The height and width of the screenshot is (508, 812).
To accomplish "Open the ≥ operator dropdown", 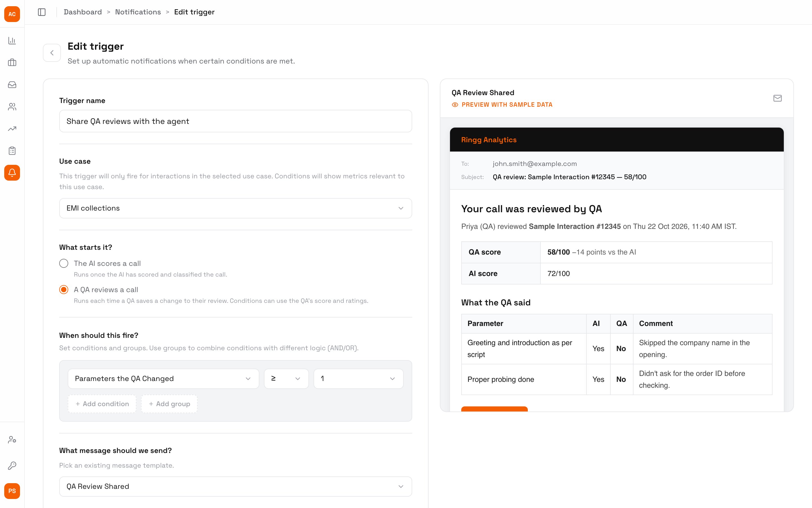I will coord(286,379).
